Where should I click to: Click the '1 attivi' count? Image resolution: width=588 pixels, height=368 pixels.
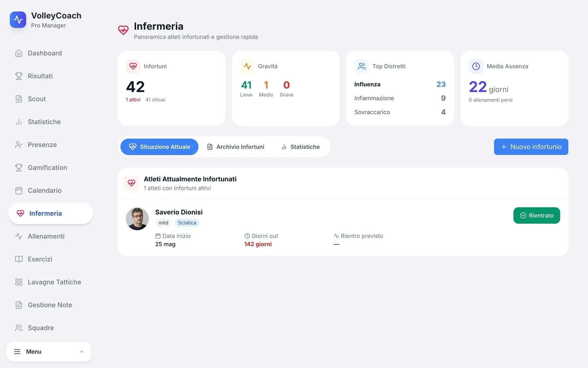(x=133, y=100)
